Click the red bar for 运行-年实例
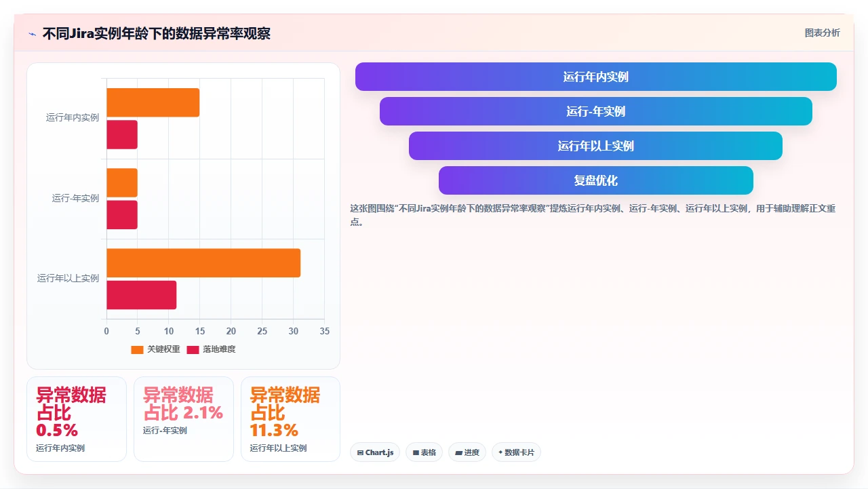The height and width of the screenshot is (489, 868). coord(122,214)
